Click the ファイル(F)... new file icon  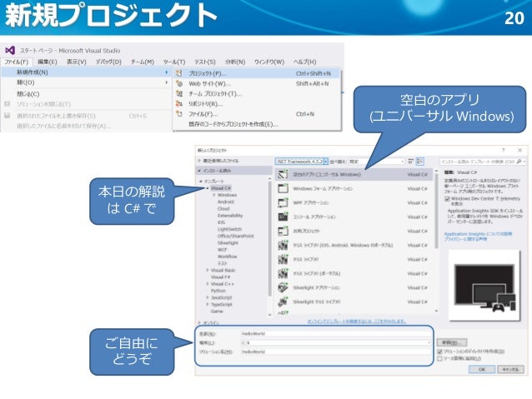click(x=179, y=114)
